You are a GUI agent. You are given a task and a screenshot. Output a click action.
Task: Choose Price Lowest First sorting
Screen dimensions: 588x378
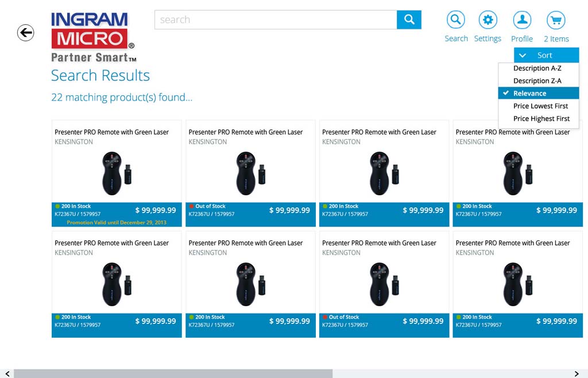point(540,106)
